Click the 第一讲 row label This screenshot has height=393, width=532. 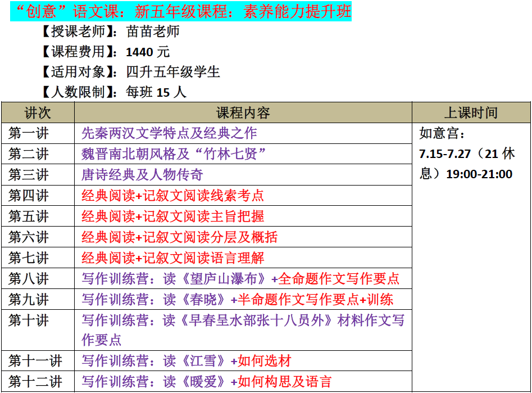[x=29, y=133]
